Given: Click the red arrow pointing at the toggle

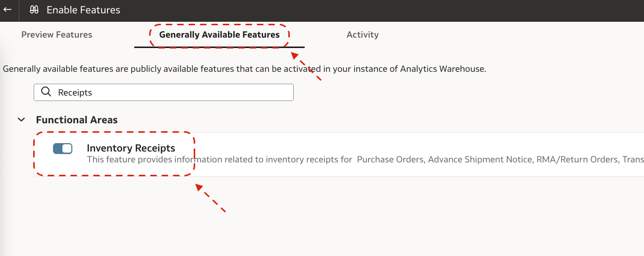Looking at the screenshot, I should (211, 198).
